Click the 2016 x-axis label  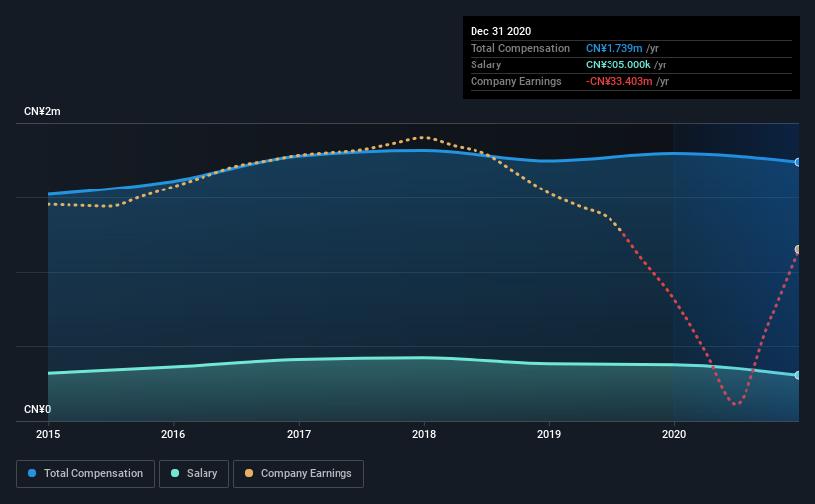pyautogui.click(x=173, y=434)
